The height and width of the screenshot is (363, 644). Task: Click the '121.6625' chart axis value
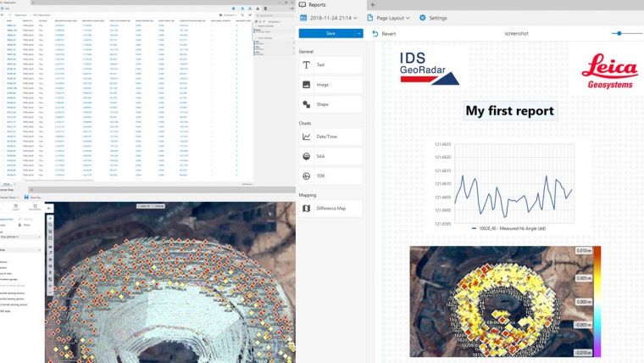click(442, 144)
